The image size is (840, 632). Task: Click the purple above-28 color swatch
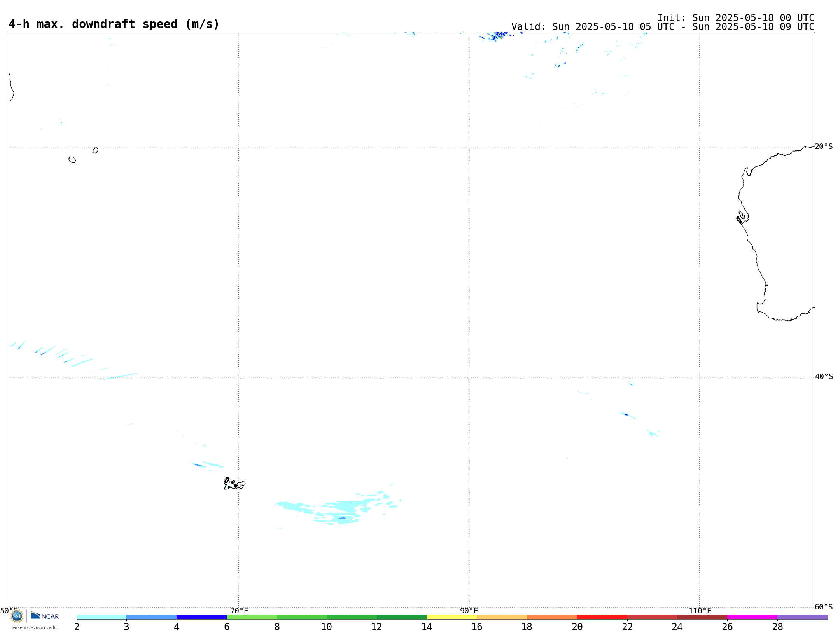pos(803,617)
